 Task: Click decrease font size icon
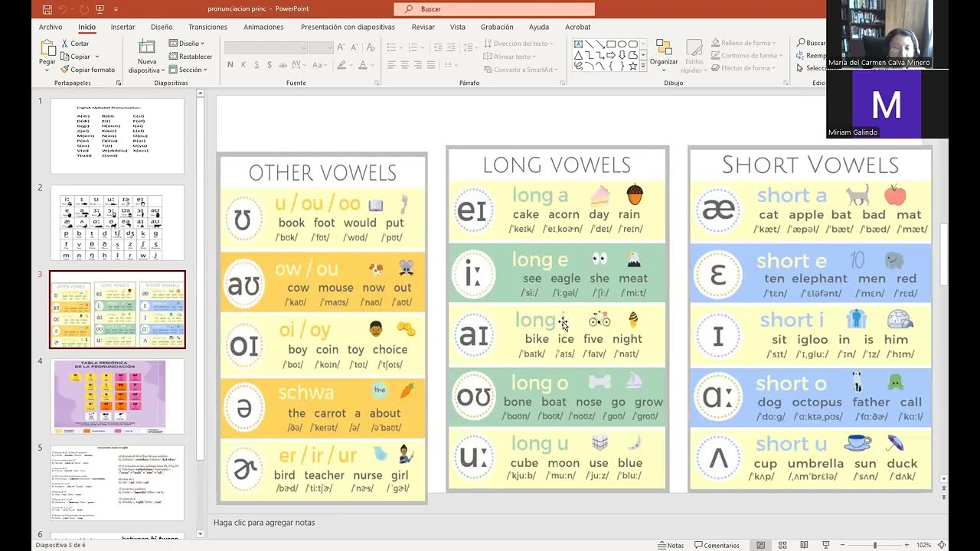point(355,47)
